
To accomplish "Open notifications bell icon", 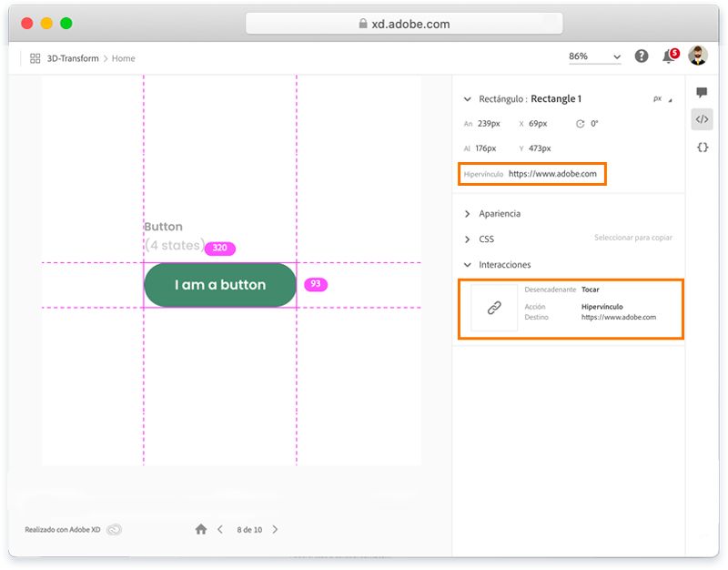I will click(668, 57).
